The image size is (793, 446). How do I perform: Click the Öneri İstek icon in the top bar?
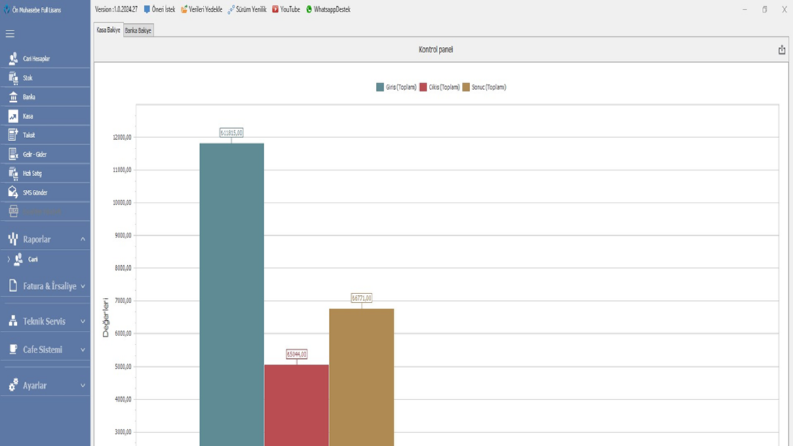(x=147, y=9)
